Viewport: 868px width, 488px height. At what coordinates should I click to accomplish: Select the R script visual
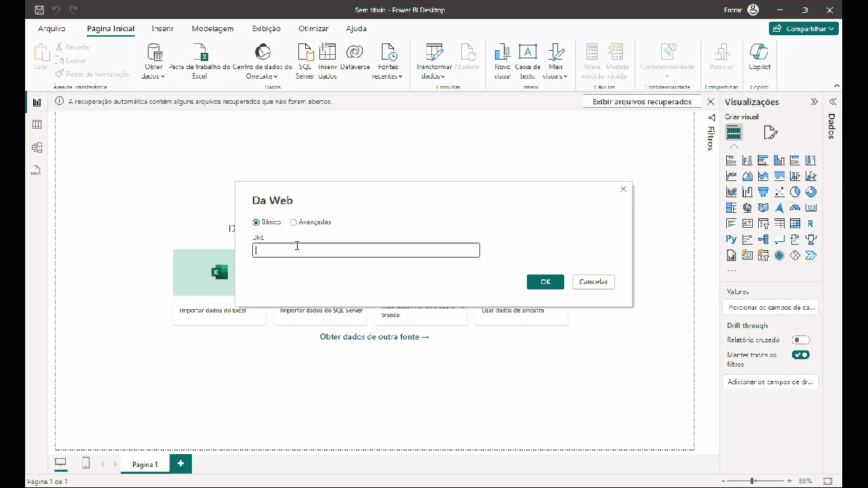coord(811,224)
